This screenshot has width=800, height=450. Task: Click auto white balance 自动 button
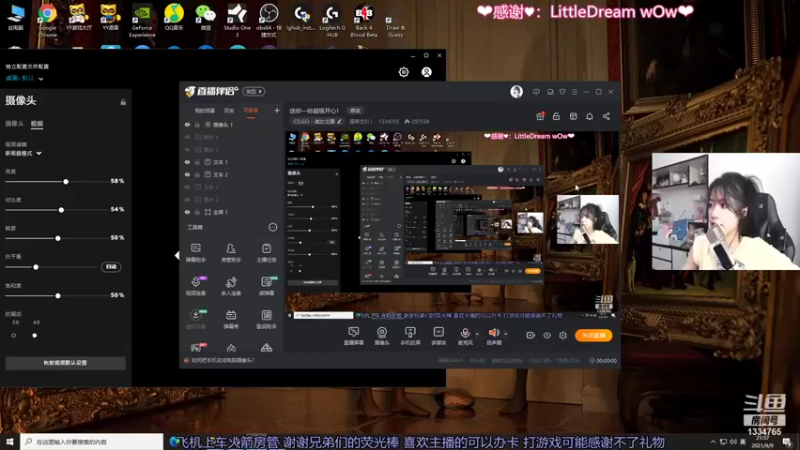(111, 267)
